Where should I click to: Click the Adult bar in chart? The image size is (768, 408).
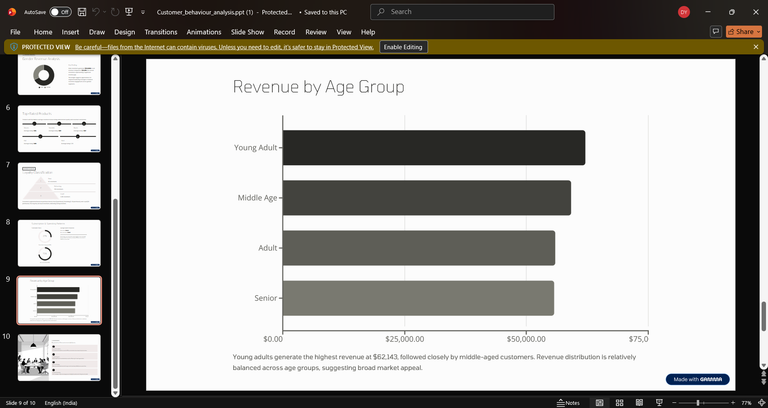pos(419,248)
